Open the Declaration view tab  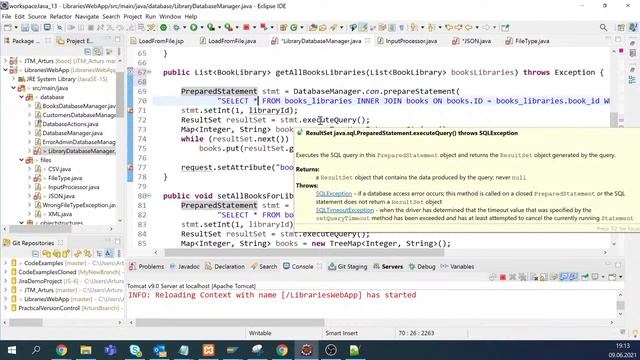coord(225,266)
